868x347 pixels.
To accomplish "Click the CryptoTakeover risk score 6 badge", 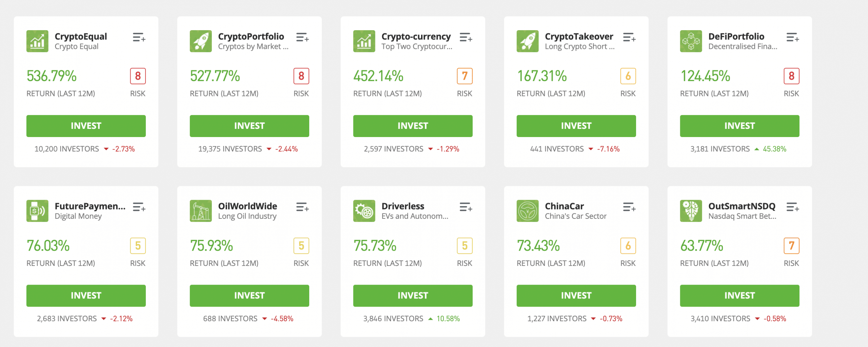I will (628, 76).
